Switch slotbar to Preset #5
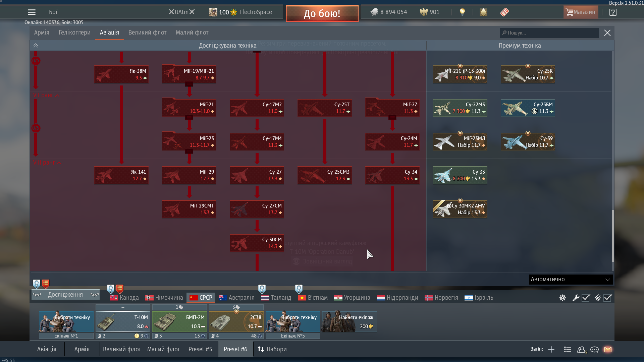 pos(200,349)
